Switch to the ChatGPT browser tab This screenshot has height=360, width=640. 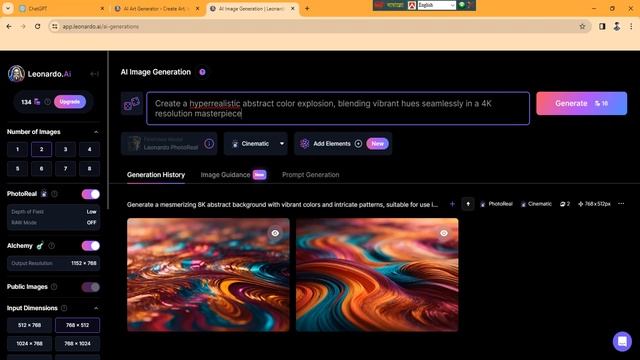(x=61, y=9)
